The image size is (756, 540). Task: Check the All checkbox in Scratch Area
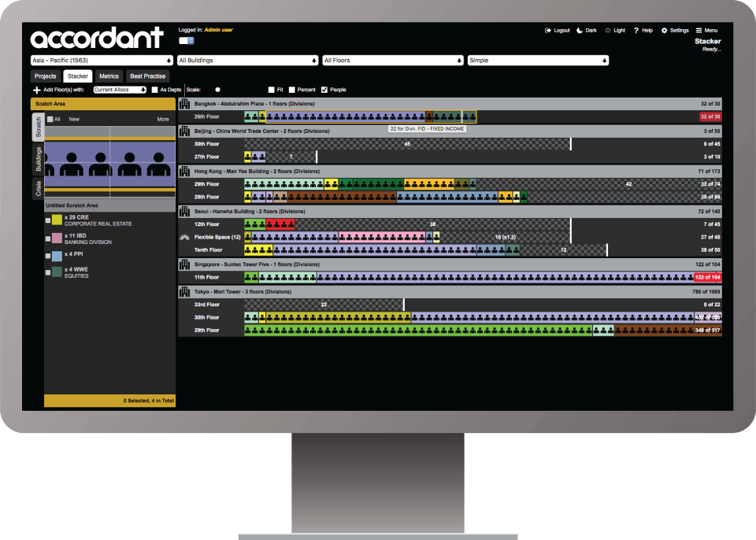pos(50,119)
